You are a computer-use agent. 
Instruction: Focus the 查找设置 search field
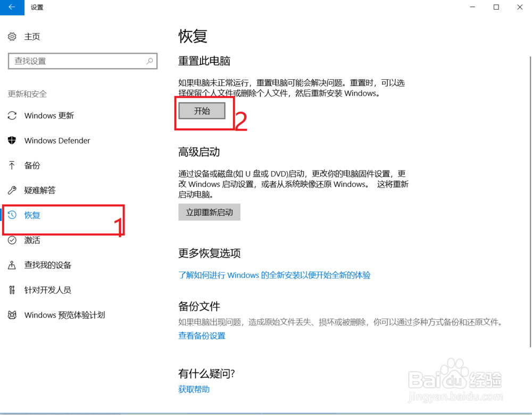[x=83, y=61]
